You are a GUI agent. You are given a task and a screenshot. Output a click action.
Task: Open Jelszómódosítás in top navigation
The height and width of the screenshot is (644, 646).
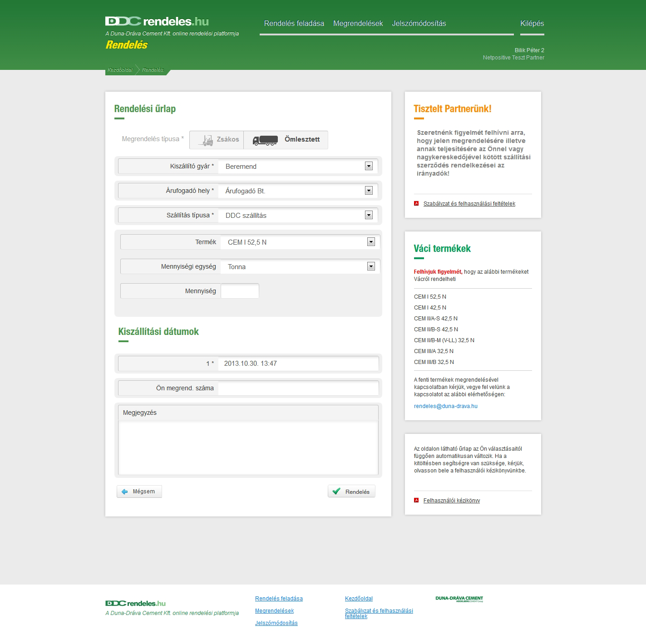coord(419,24)
